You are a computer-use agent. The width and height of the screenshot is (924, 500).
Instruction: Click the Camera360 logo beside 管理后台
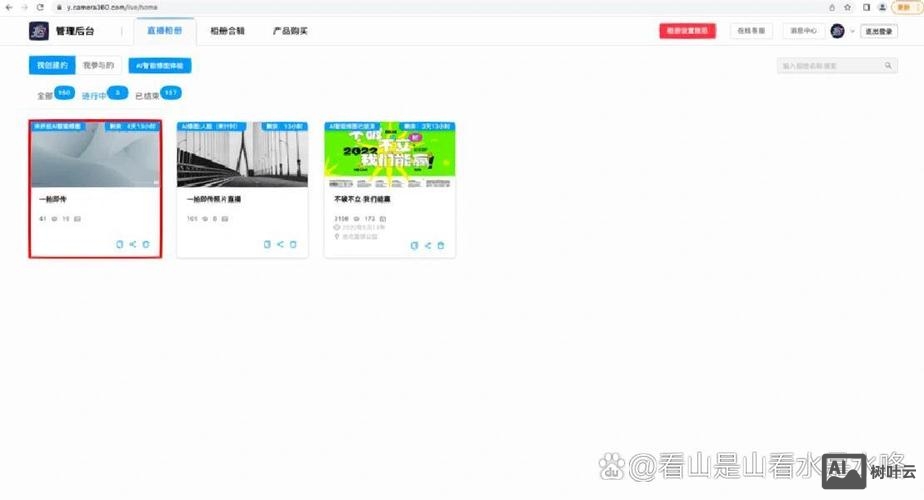tap(39, 31)
